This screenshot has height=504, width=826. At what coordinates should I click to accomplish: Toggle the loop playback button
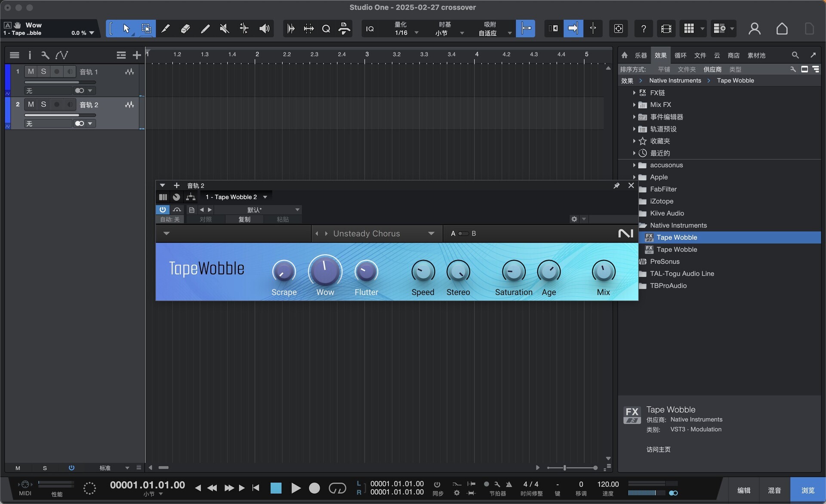point(337,488)
